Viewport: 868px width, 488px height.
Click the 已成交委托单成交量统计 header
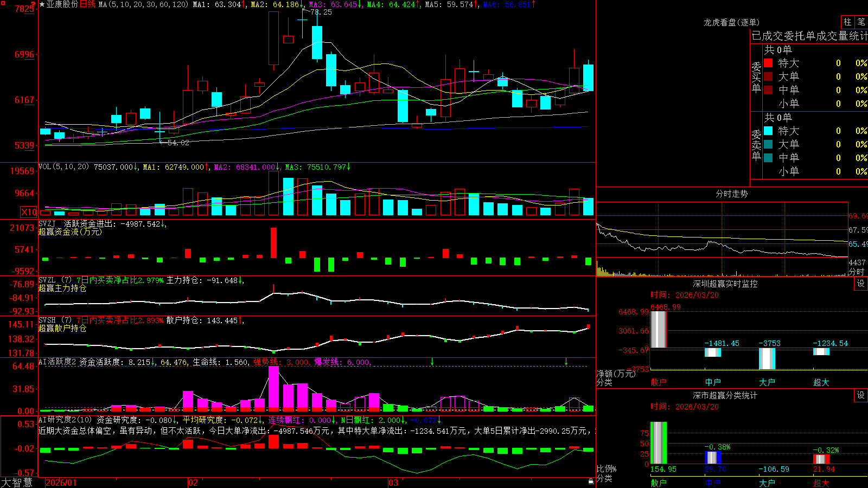coord(809,36)
